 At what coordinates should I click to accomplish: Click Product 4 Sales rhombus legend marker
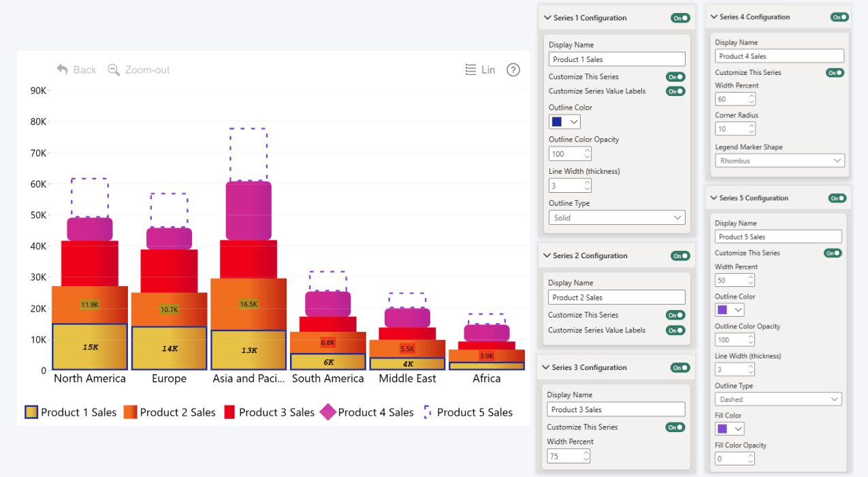328,412
